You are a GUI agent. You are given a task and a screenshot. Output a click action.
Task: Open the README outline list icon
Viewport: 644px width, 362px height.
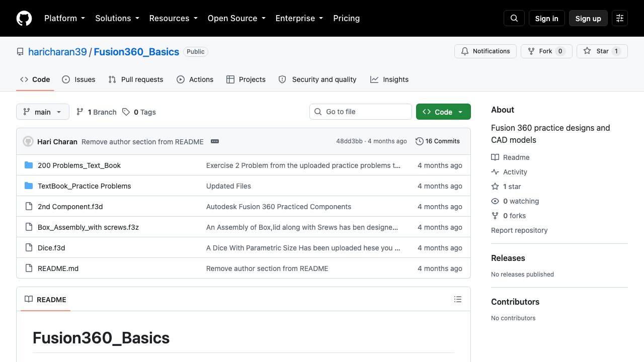click(458, 299)
